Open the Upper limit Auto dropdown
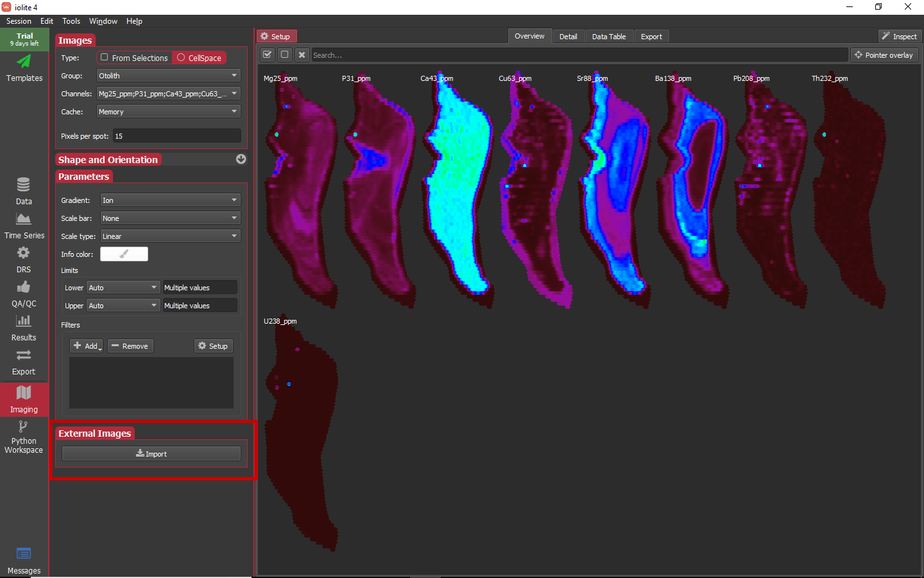This screenshot has height=578, width=924. (x=123, y=306)
